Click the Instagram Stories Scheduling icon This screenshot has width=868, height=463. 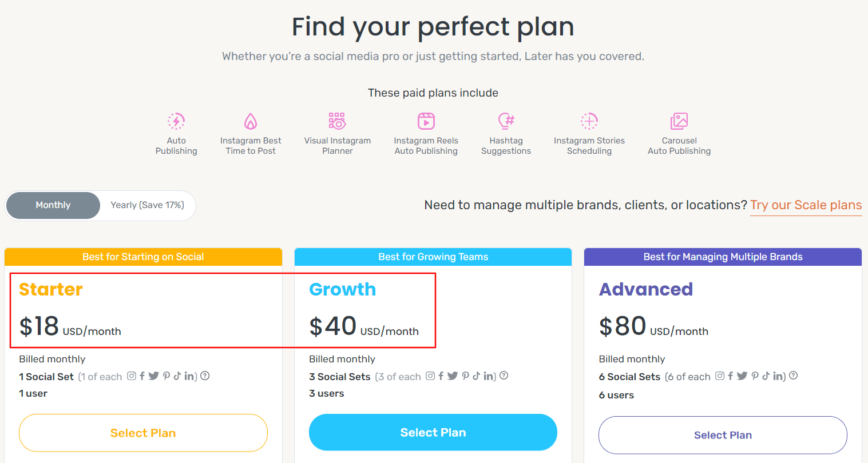click(589, 121)
